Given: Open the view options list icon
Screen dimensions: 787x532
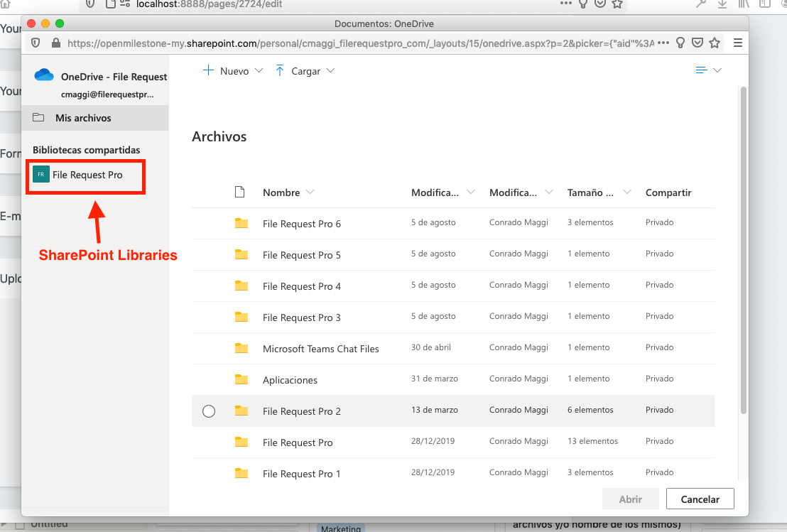Looking at the screenshot, I should [x=701, y=70].
